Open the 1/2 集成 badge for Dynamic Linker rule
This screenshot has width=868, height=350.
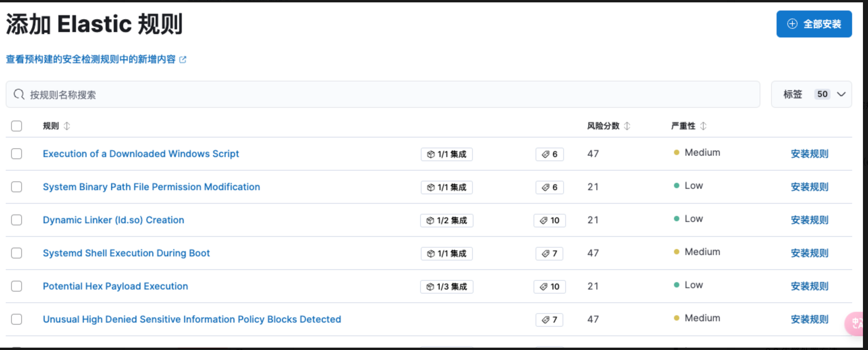tap(446, 221)
